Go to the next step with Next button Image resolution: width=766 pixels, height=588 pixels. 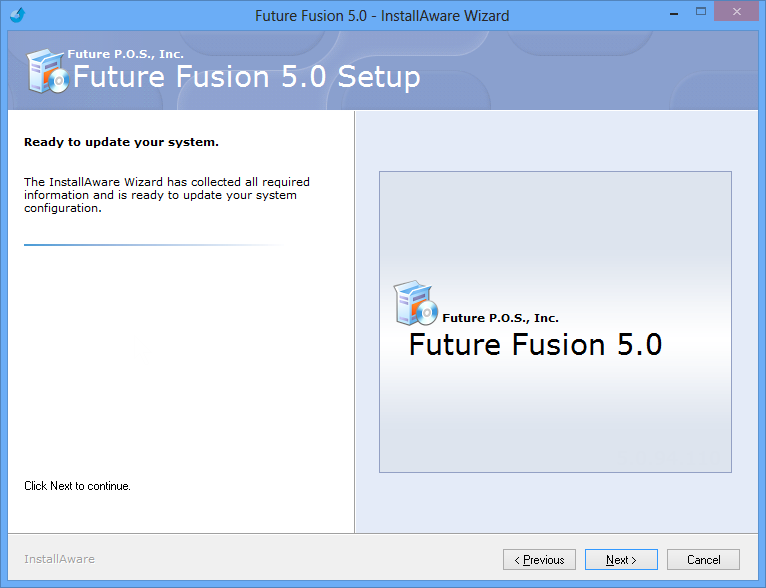(x=621, y=560)
